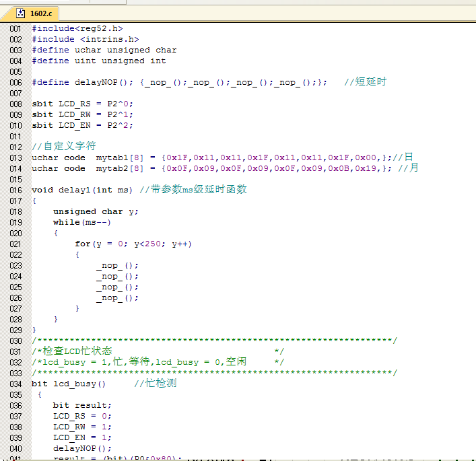Click line number 016 in the gutter
This screenshot has height=461, width=476.
[15, 190]
